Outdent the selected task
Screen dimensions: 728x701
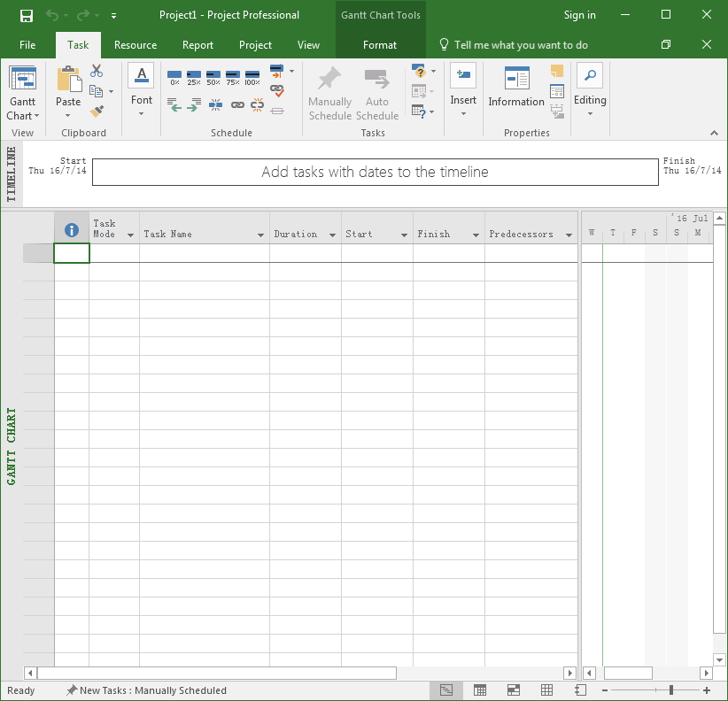(x=174, y=105)
